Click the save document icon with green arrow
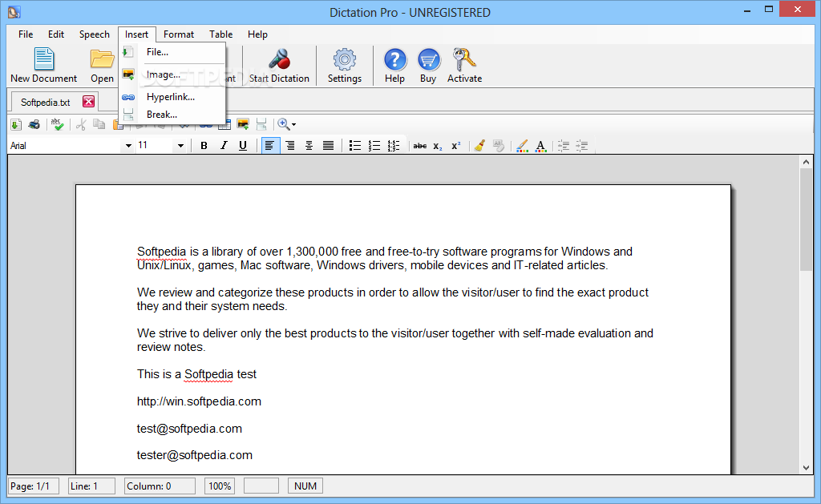The image size is (821, 504). [x=16, y=124]
